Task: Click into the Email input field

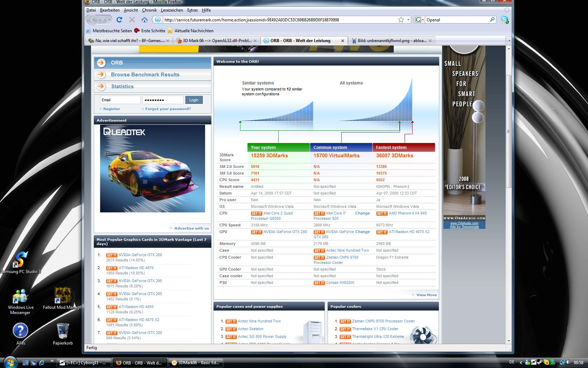Action: point(120,100)
